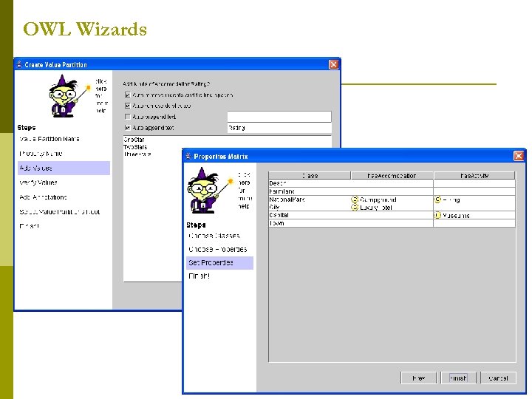Select the Choose Classes step
The image size is (532, 399).
(214, 236)
